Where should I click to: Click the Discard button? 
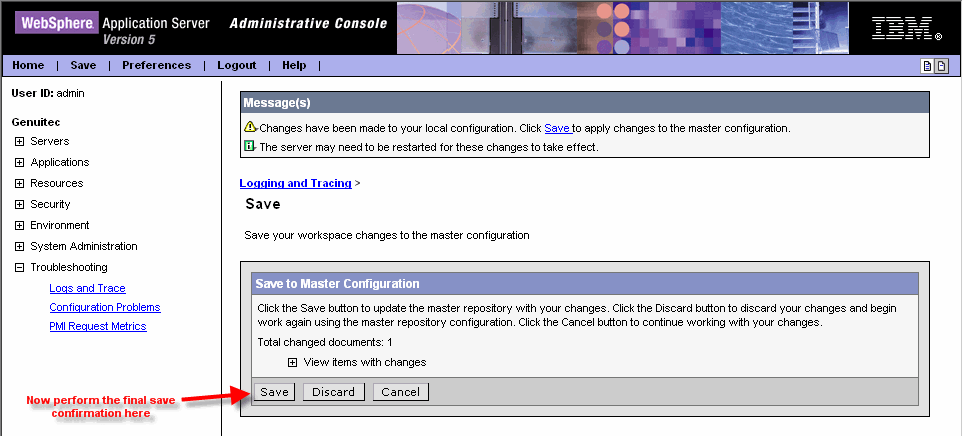333,392
